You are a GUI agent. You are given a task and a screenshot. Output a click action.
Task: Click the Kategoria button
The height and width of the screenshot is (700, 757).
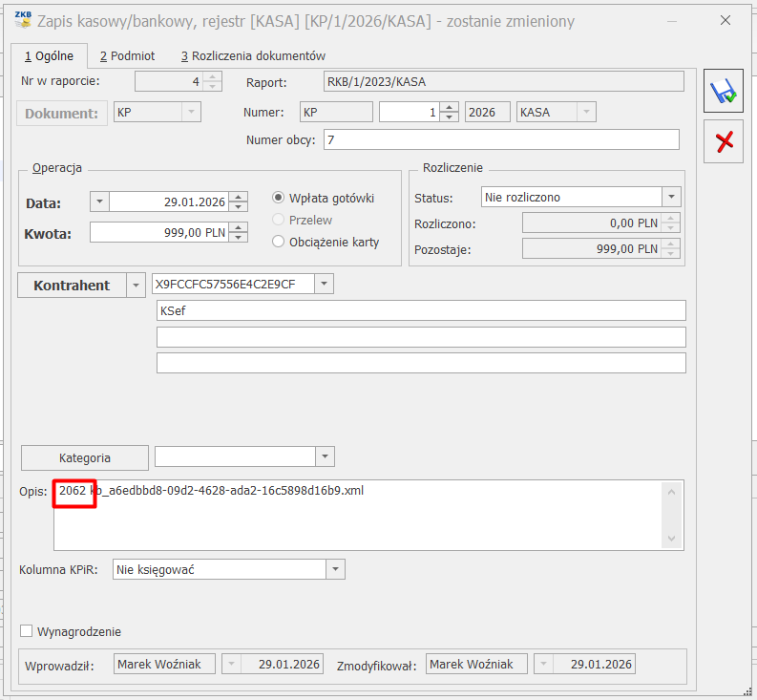(x=85, y=457)
